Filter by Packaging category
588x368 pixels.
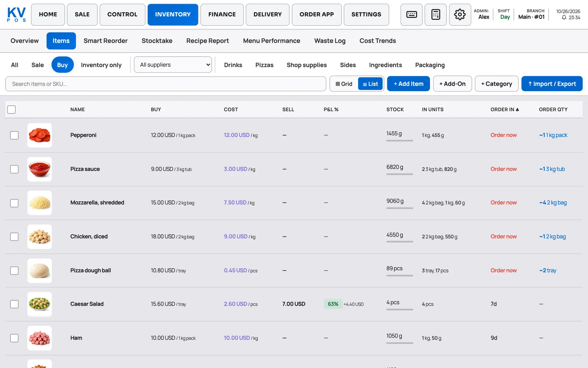pyautogui.click(x=430, y=65)
